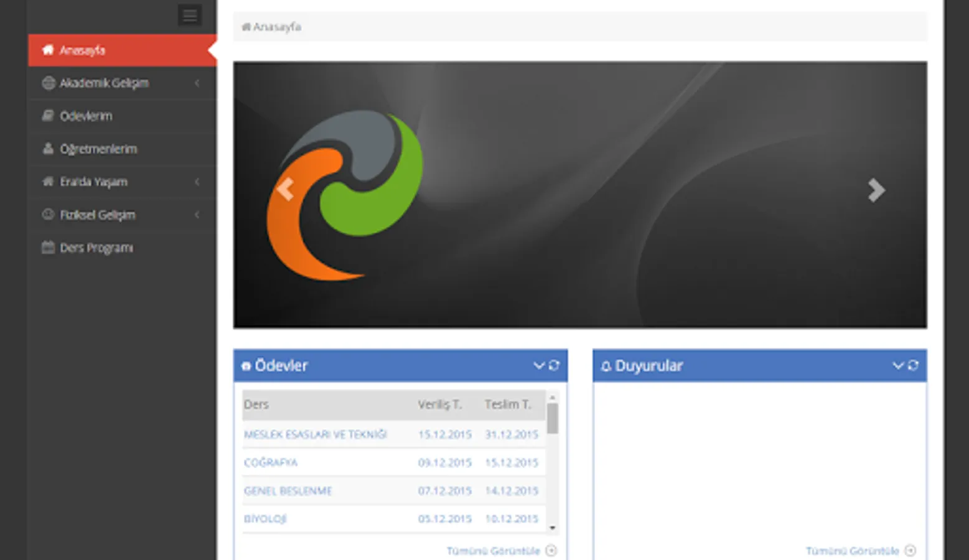
Task: Click the homework list scroll up arrow
Action: tap(552, 397)
